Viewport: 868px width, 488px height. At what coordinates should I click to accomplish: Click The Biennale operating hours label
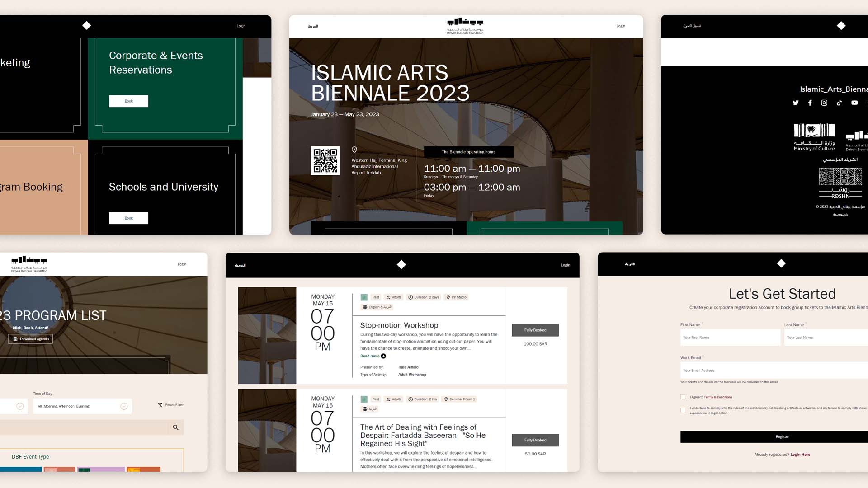pos(468,152)
